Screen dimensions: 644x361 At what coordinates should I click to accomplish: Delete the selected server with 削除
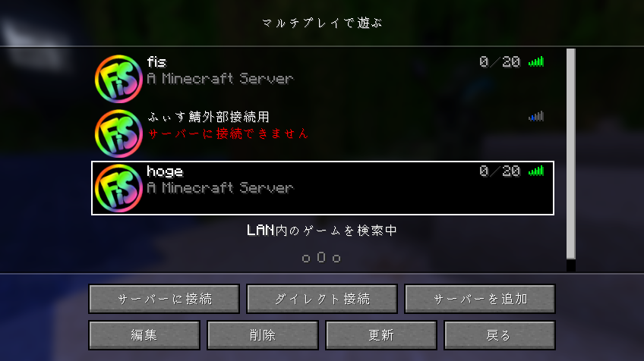pos(263,335)
